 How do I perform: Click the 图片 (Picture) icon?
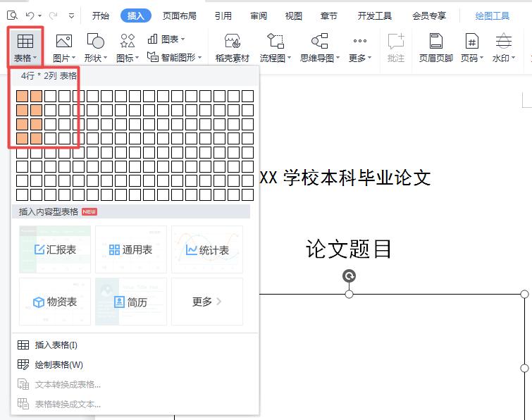[63, 42]
